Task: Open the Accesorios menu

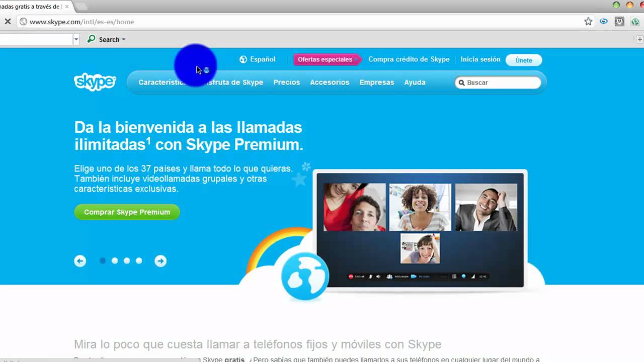Action: coord(330,82)
